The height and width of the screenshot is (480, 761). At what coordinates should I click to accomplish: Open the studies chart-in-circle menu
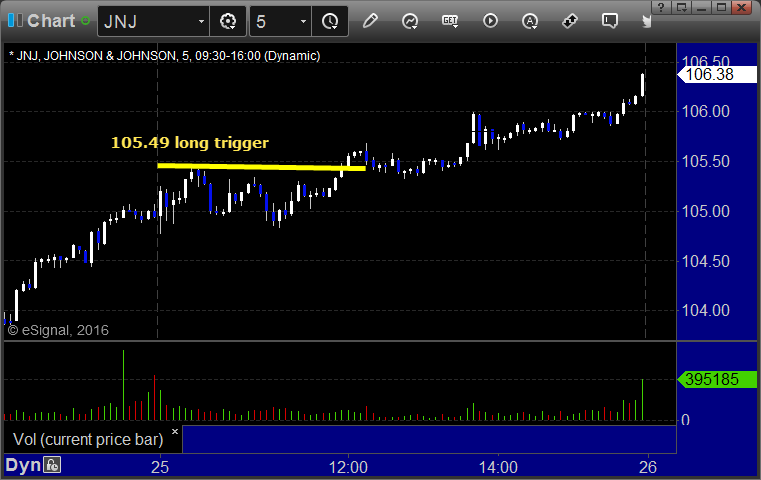(410, 21)
